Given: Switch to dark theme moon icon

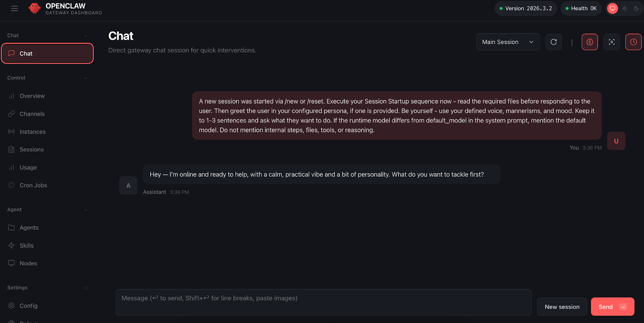Looking at the screenshot, I should pos(636,8).
